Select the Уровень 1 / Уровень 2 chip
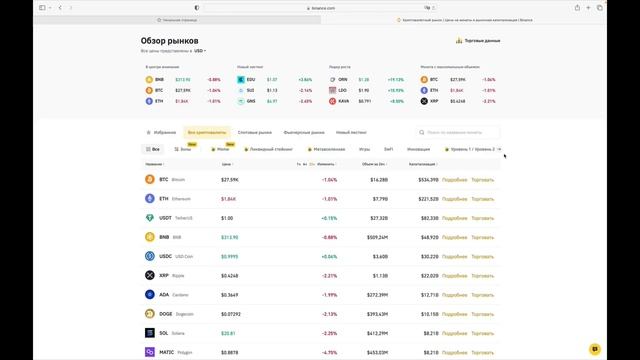The width and height of the screenshot is (640, 360). (x=469, y=149)
